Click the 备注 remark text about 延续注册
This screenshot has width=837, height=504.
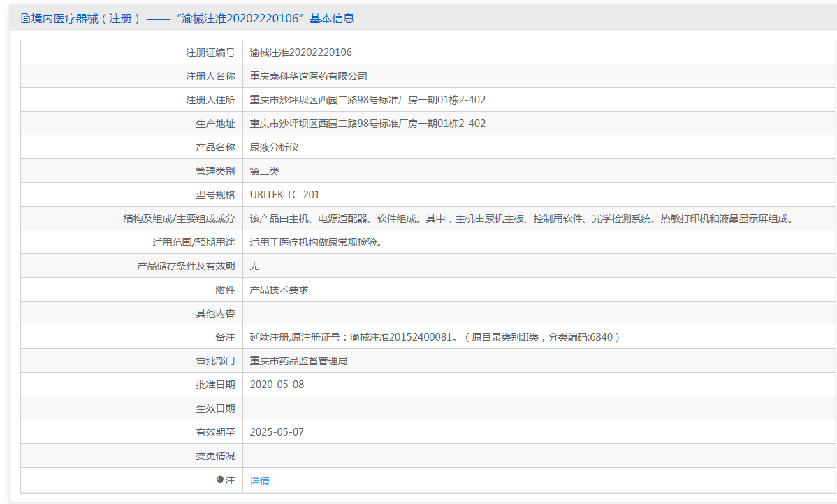pos(435,337)
